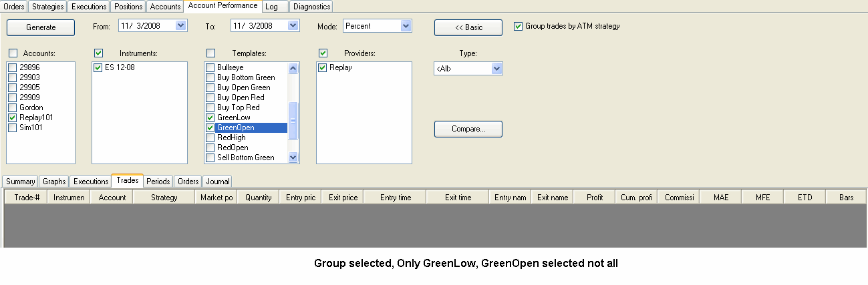Sort by the Profit column header

tap(594, 198)
